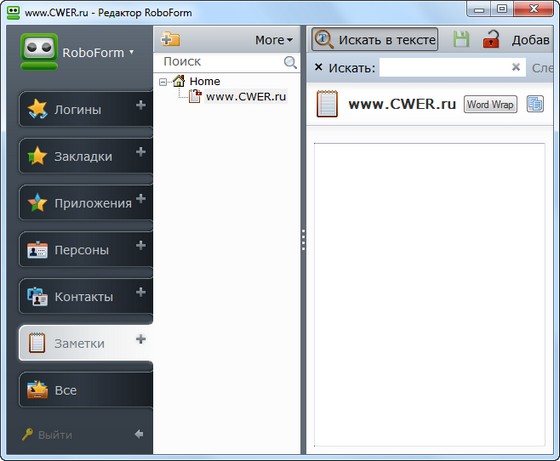Click the www.CWER.ru note title heading
Image resolution: width=560 pixels, height=461 pixels.
(402, 104)
